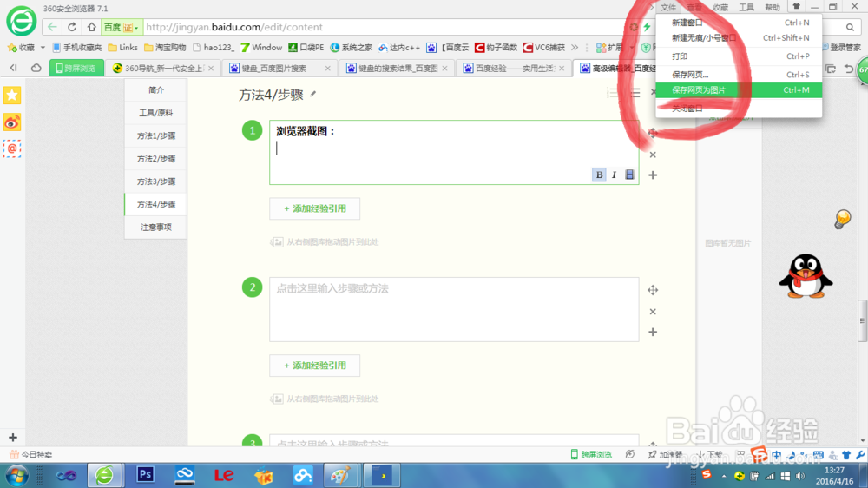Viewport: 868px width, 488px height.
Task: Switch to 键盘_百度图片搜索 tab
Action: [x=279, y=68]
